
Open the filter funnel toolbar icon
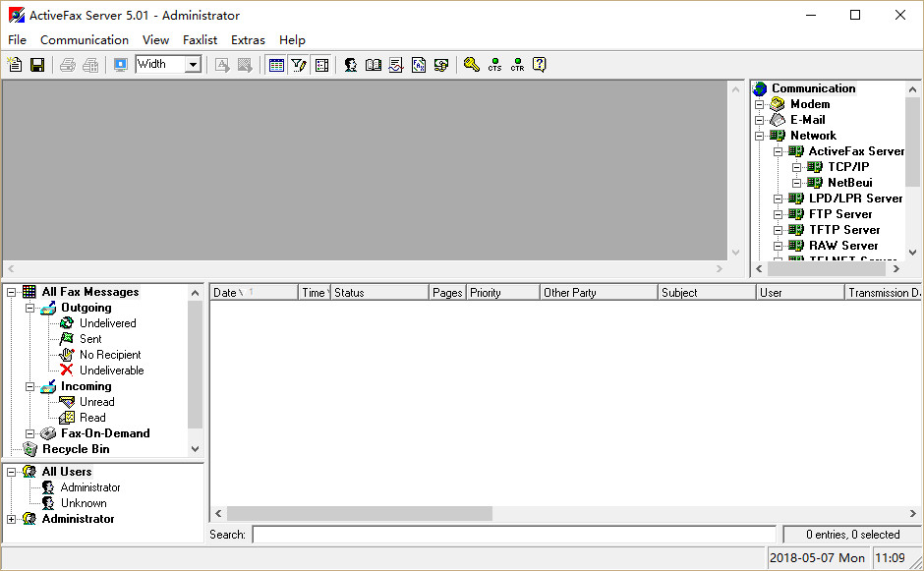coord(299,65)
